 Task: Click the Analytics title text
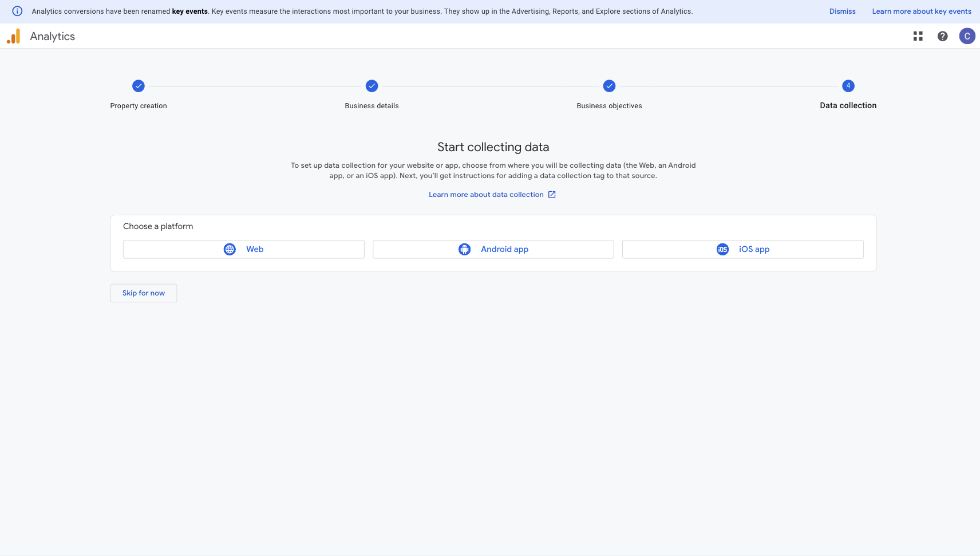pos(53,36)
